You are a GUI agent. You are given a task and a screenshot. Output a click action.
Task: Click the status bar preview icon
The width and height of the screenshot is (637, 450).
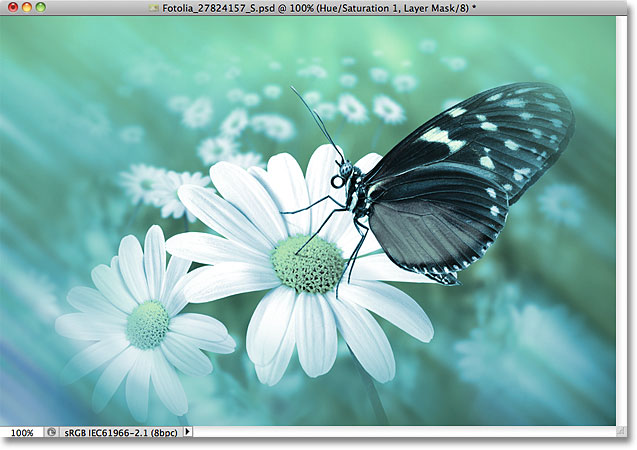(x=51, y=432)
